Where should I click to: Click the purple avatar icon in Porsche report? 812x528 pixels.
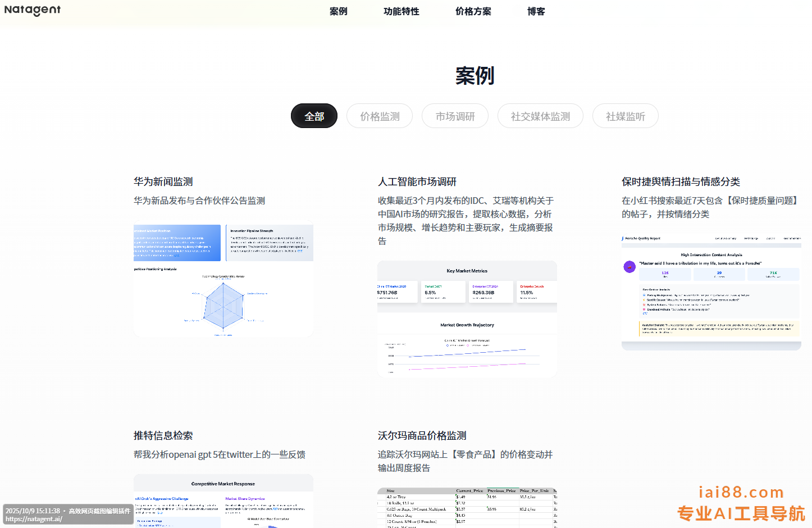tap(629, 267)
